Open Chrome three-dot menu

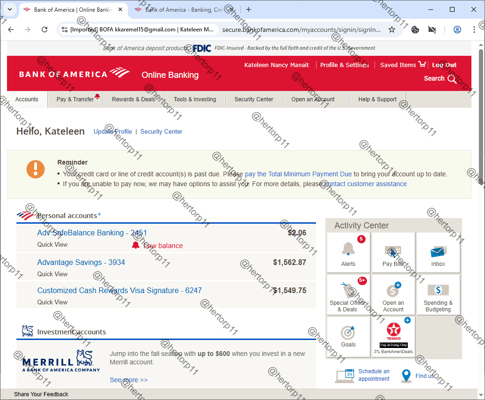coord(474,30)
